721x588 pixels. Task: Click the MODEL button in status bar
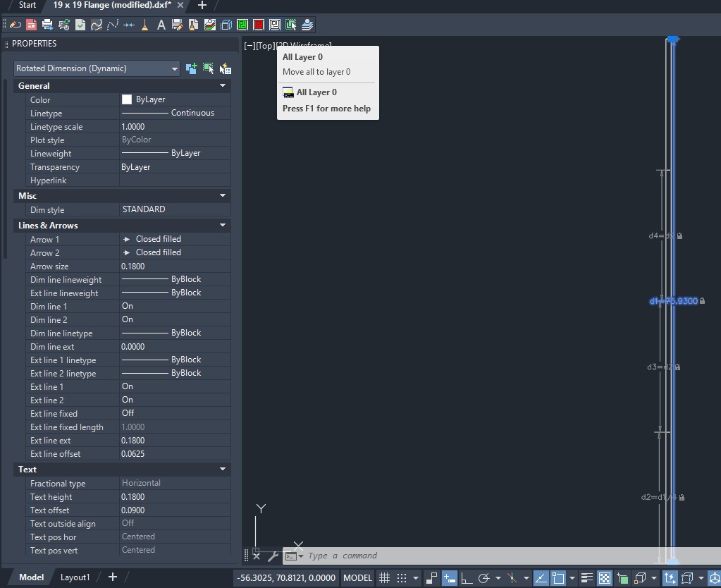pos(357,577)
